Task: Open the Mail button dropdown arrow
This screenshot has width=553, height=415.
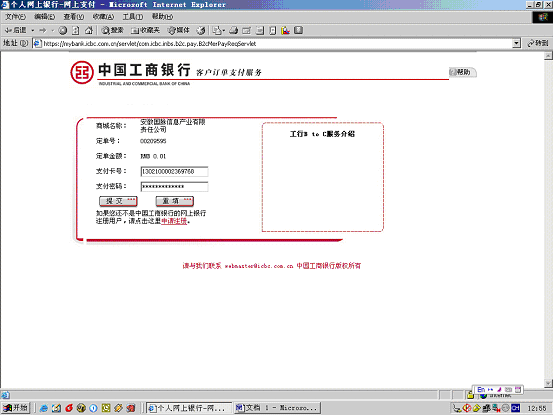Action: pyautogui.click(x=224, y=30)
